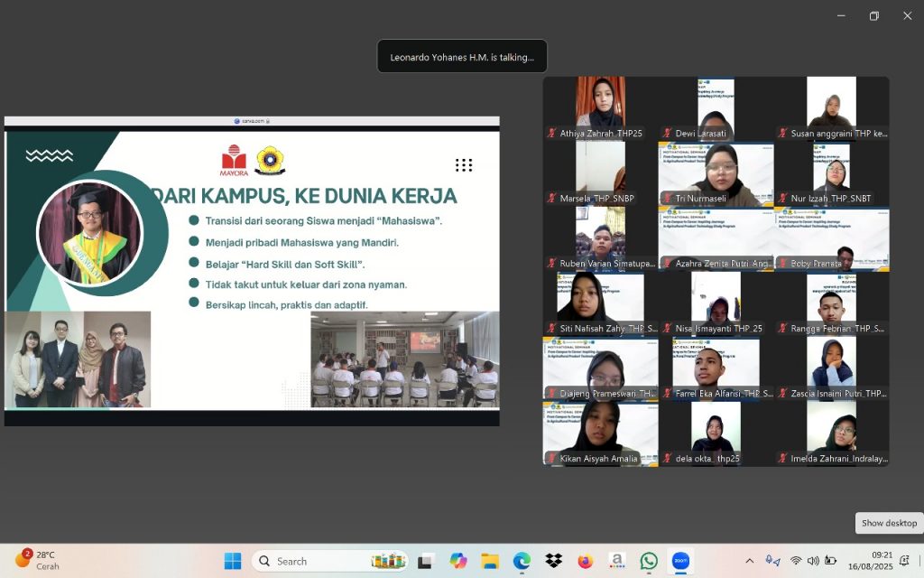Open the Windows Start menu
The image size is (924, 578).
pyautogui.click(x=233, y=561)
